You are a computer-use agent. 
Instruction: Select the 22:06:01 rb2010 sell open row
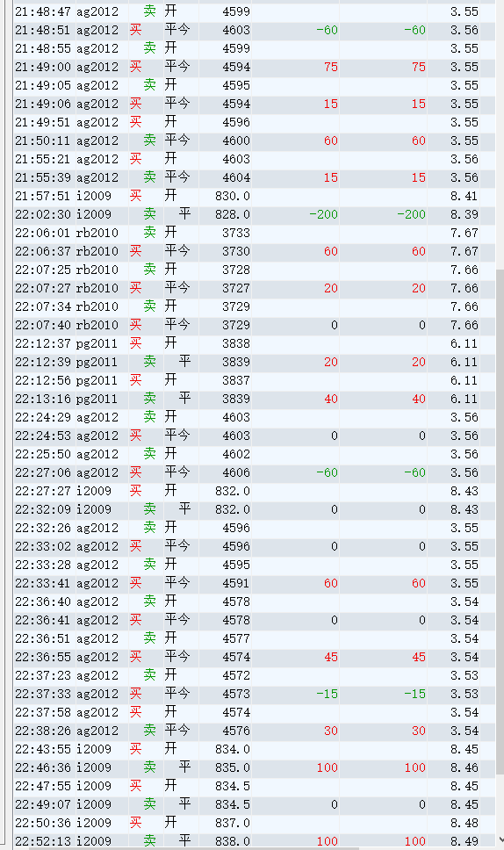coord(255,233)
